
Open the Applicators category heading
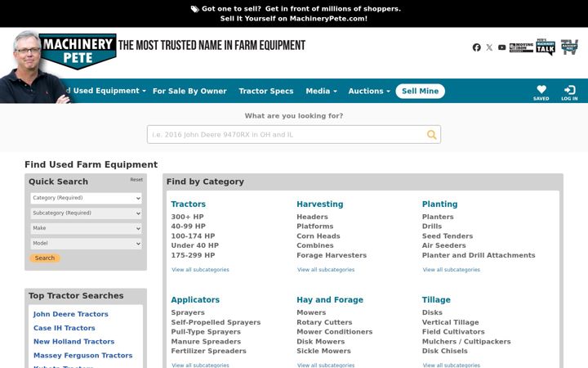click(195, 299)
